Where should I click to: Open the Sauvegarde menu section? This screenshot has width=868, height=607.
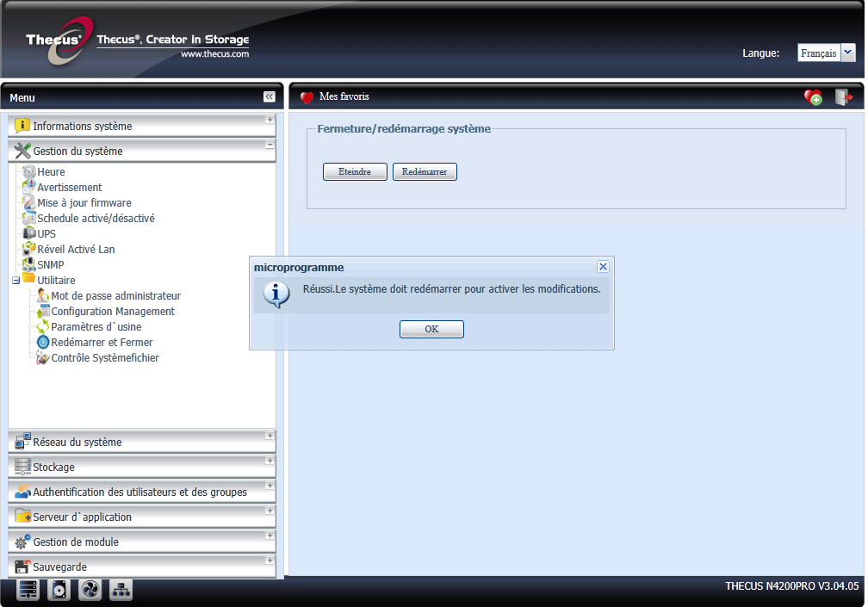coord(60,567)
